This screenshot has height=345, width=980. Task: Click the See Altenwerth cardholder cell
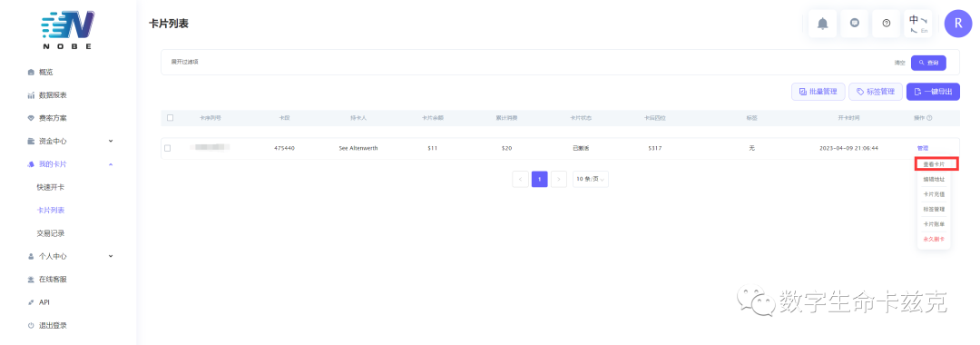[358, 148]
